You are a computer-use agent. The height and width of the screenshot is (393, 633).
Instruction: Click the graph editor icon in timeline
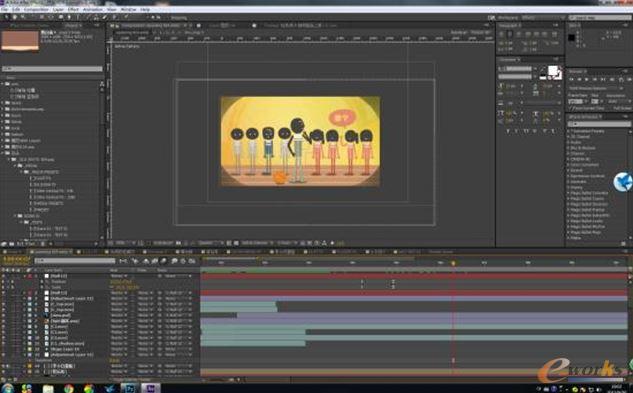[192, 261]
